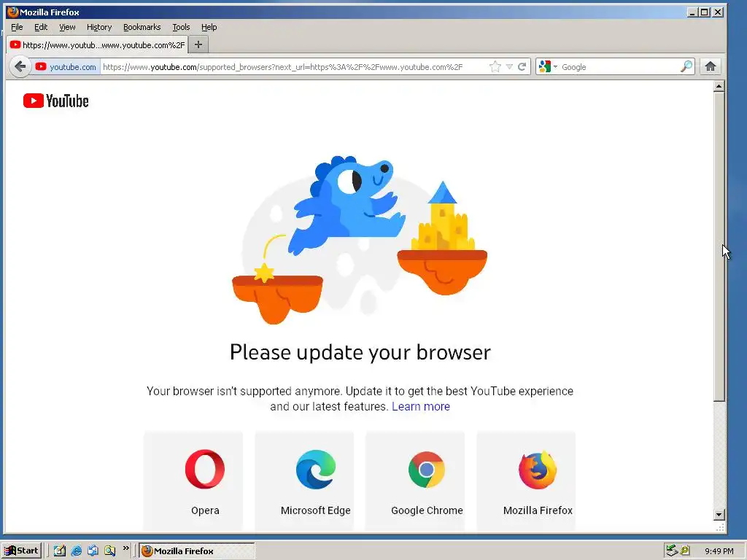Click the Mozilla Firefox label under its icon
The width and height of the screenshot is (747, 560).
(538, 510)
